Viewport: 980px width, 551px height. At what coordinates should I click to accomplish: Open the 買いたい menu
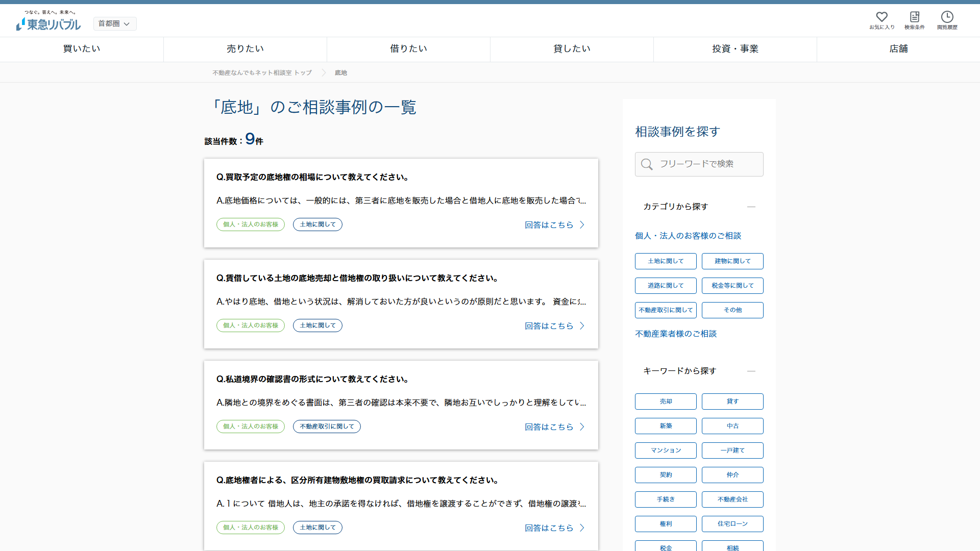point(82,49)
